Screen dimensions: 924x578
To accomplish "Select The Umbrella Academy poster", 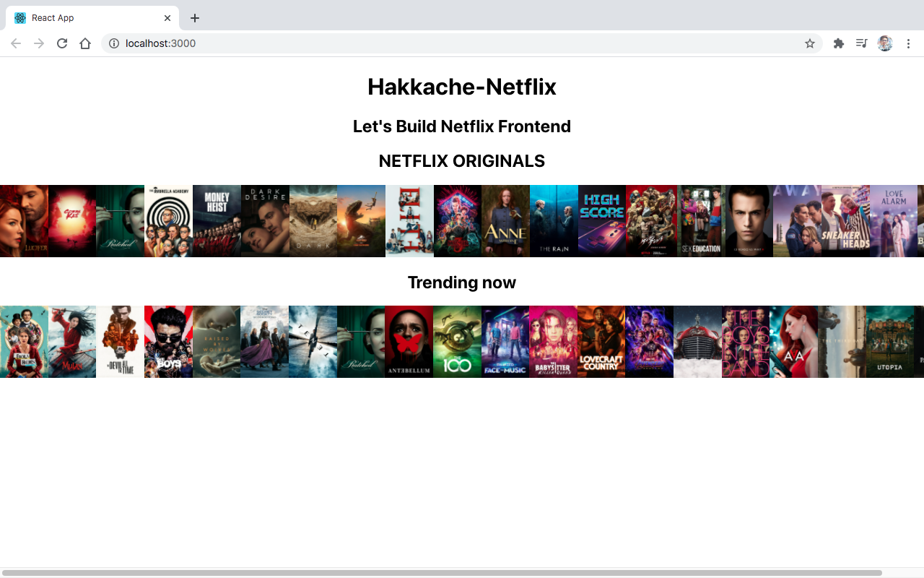I will click(x=168, y=221).
